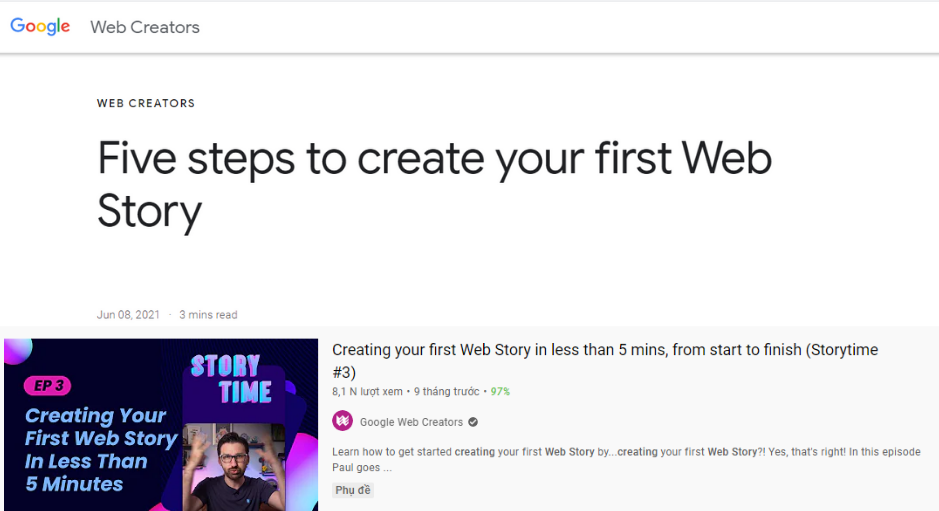This screenshot has height=511, width=939.
Task: Click the EP 3 badge on thumbnail
Action: coord(46,386)
